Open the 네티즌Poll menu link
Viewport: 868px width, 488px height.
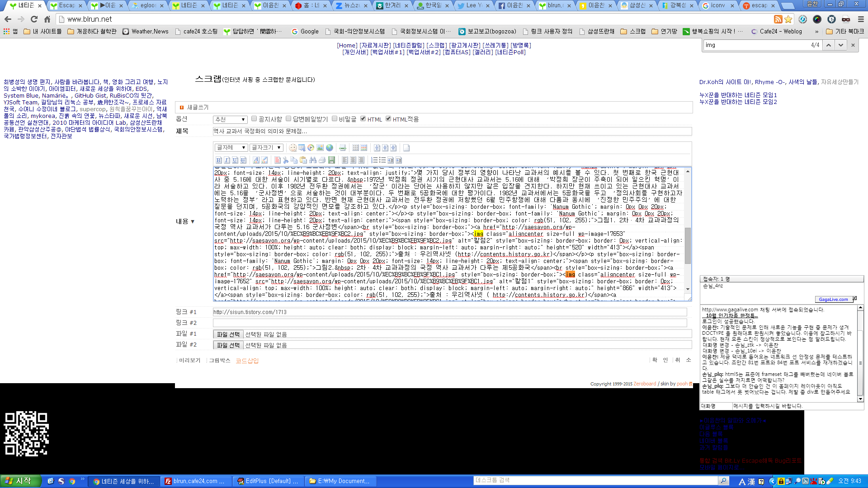tap(511, 52)
